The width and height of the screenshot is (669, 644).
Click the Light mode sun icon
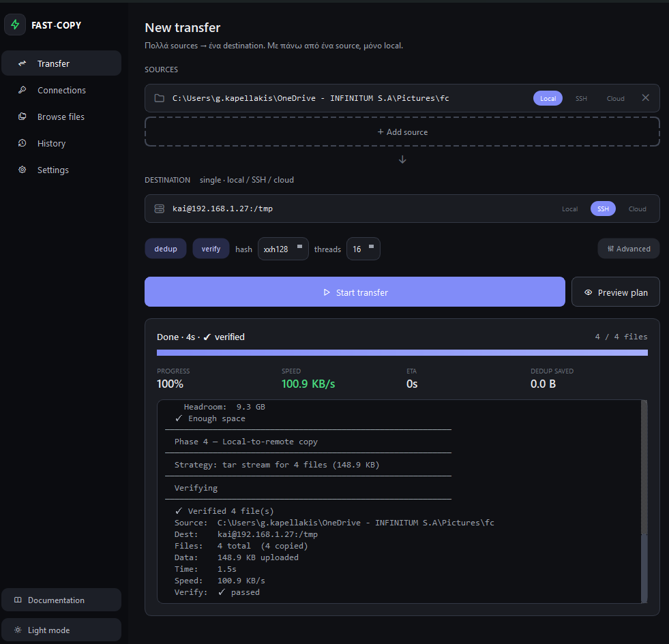point(18,630)
